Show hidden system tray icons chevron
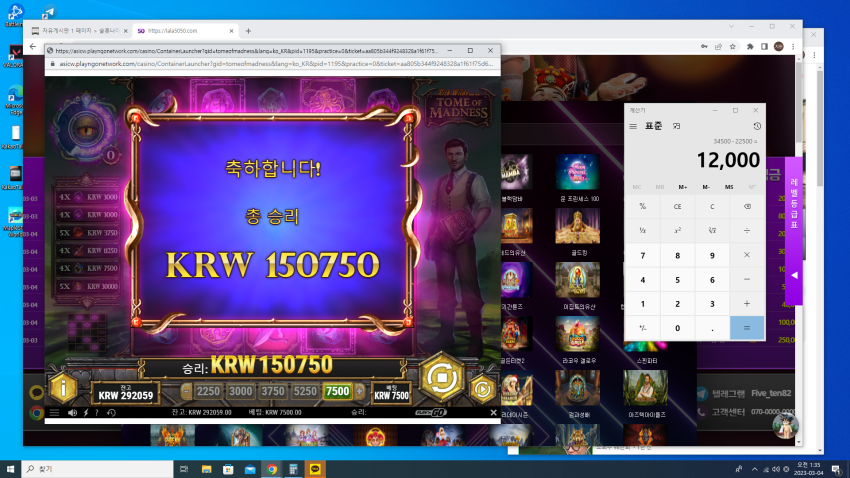850x478 pixels. 754,469
